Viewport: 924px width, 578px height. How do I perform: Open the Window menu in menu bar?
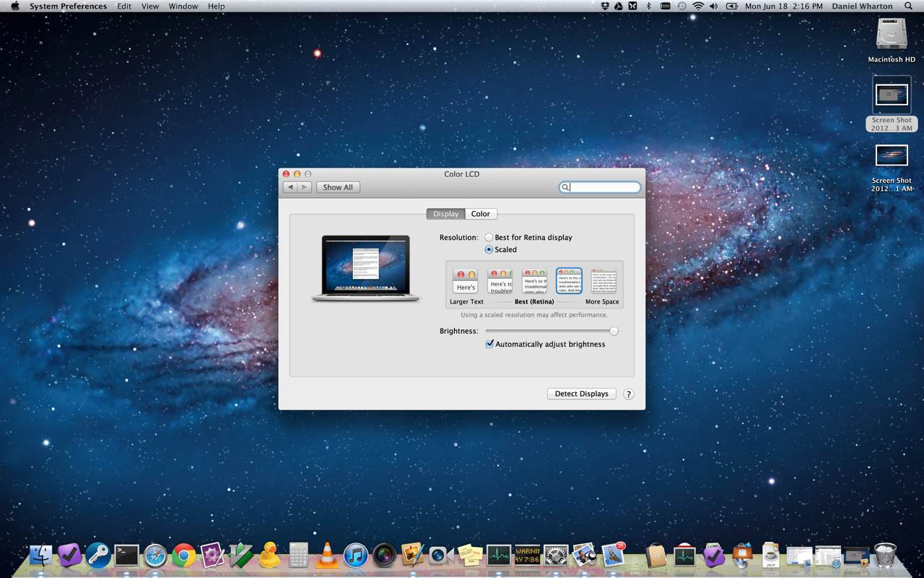[x=183, y=7]
